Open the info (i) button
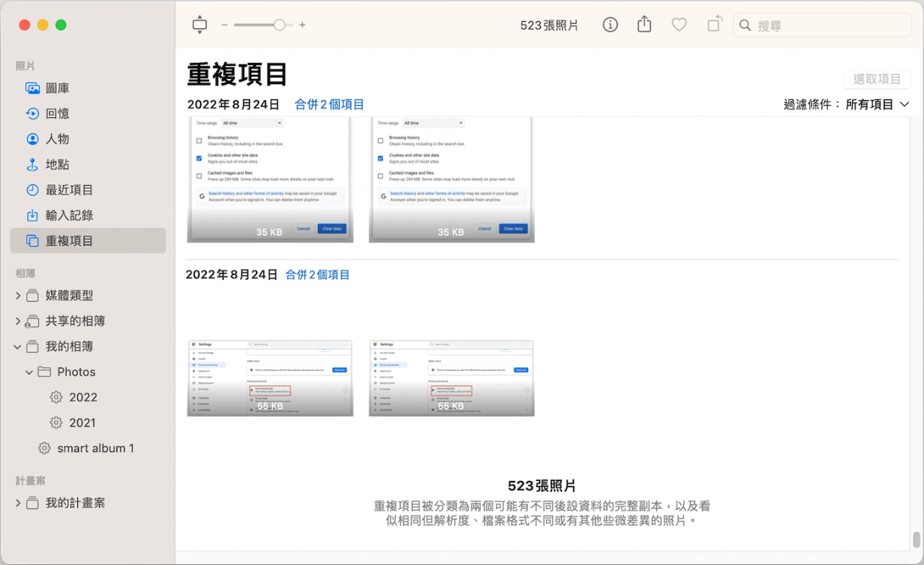Screen dimensions: 924x565 [x=610, y=25]
